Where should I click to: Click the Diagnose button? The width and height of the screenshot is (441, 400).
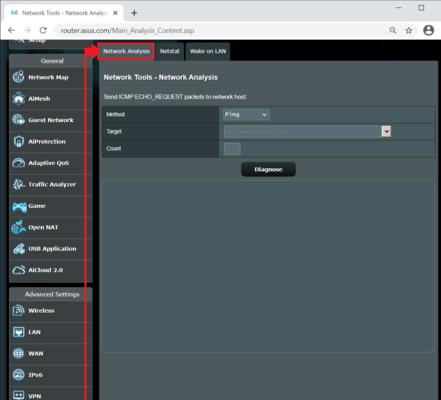point(268,169)
